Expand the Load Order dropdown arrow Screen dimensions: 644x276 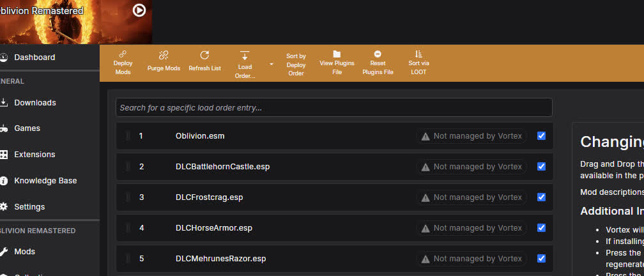pyautogui.click(x=271, y=64)
